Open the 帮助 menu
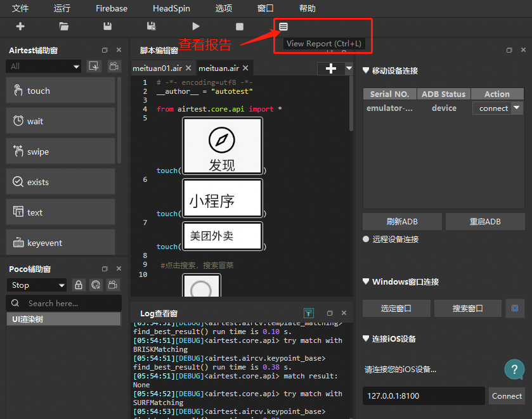Viewport: 532px width, 419px height. 308,8
